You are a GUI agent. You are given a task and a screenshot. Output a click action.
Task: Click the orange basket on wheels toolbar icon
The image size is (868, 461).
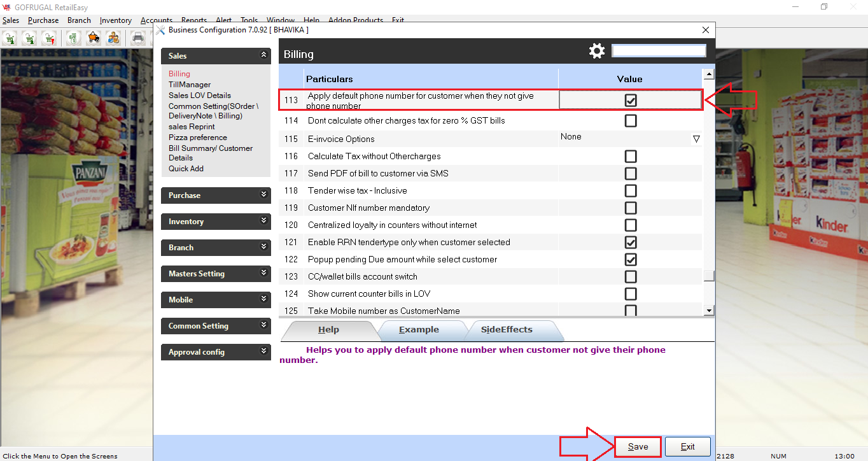[x=94, y=38]
